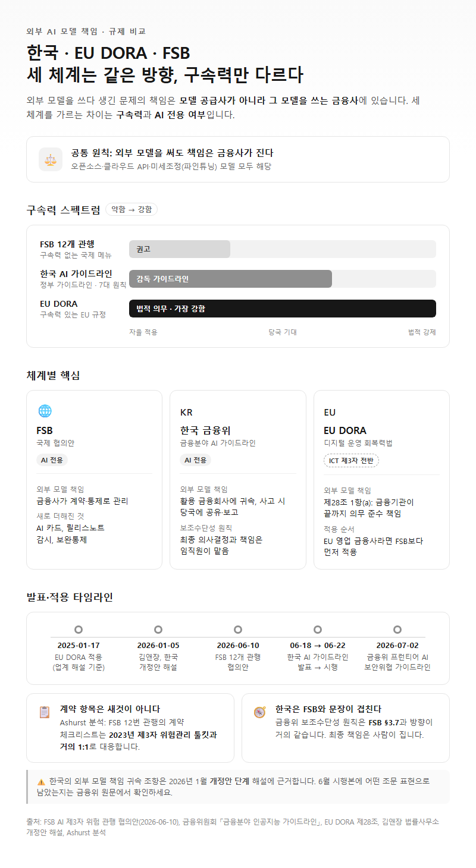Click the 디지털 운영 회복력법 subtitle
Image resolution: width=476 pixels, height=868 pixels.
point(358,443)
